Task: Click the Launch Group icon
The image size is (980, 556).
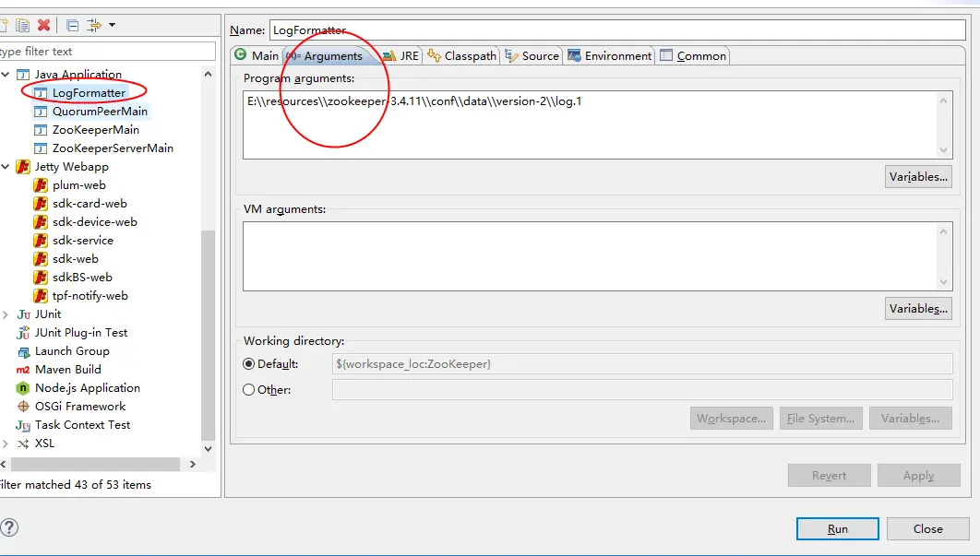Action: click(x=23, y=351)
